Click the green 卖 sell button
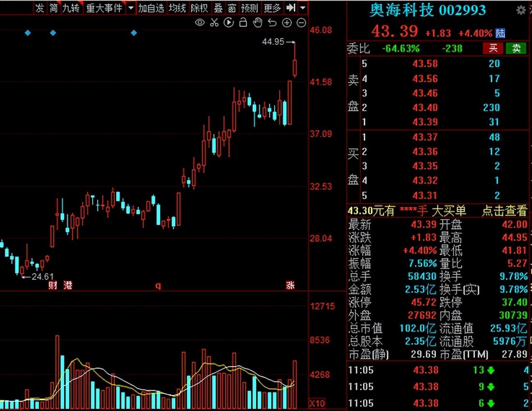 516,49
